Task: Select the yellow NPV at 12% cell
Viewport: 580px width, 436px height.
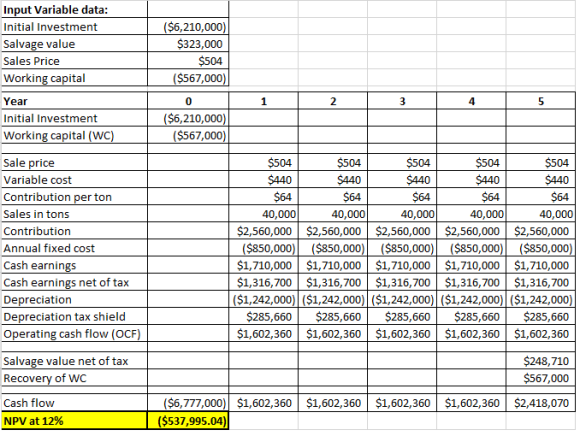Action: coord(74,421)
